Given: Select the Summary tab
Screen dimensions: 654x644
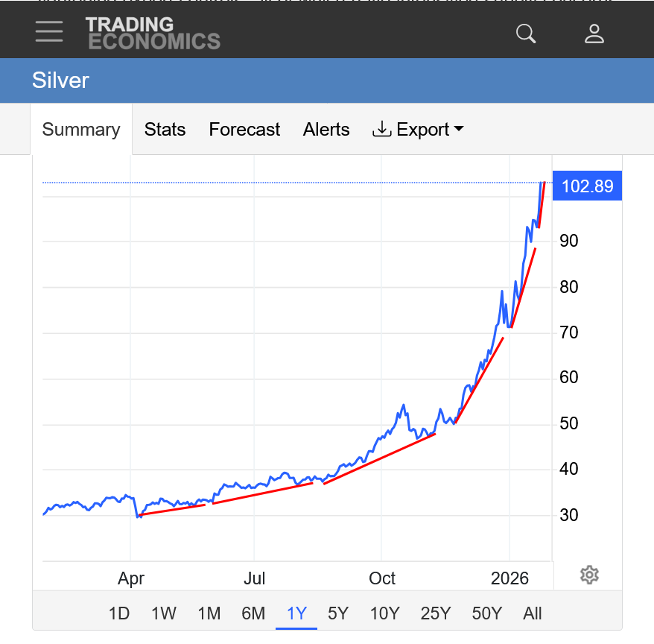Looking at the screenshot, I should pyautogui.click(x=81, y=130).
